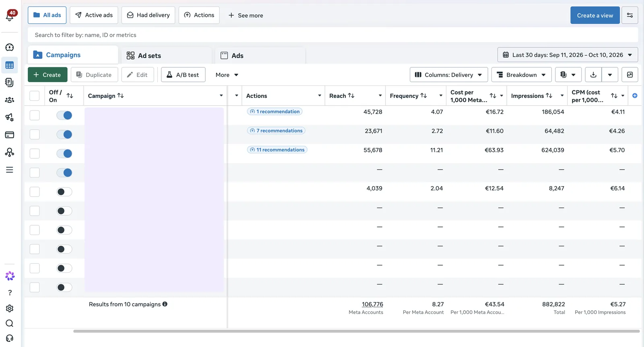The width and height of the screenshot is (644, 347).
Task: Tick the select-all campaigns checkbox in header
Action: [35, 96]
